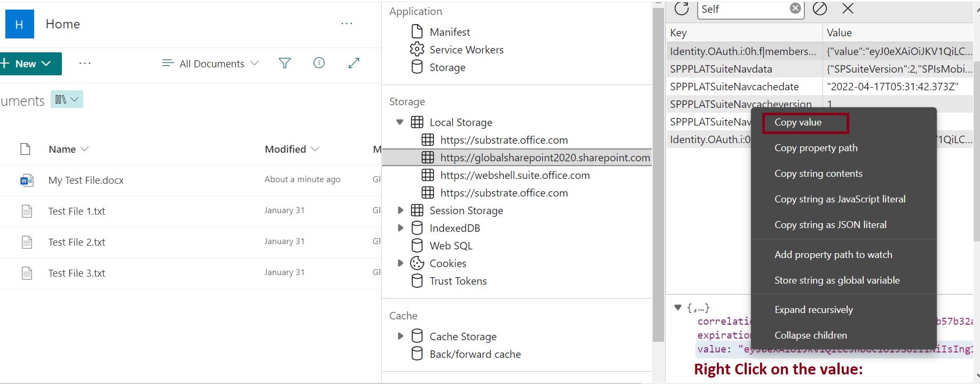Open My Test File.docx
This screenshot has width=980, height=384.
point(86,181)
